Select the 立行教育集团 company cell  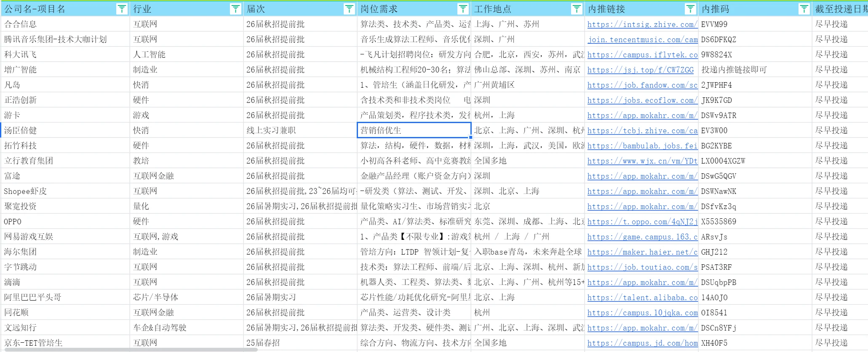point(65,161)
